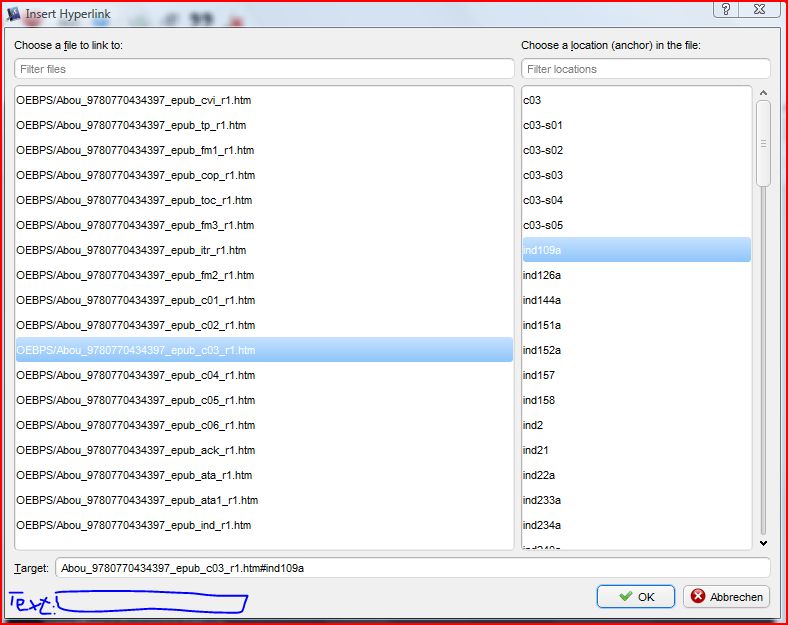Image resolution: width=788 pixels, height=625 pixels.
Task: Select file epub_fm2_r1.htm
Action: (264, 275)
